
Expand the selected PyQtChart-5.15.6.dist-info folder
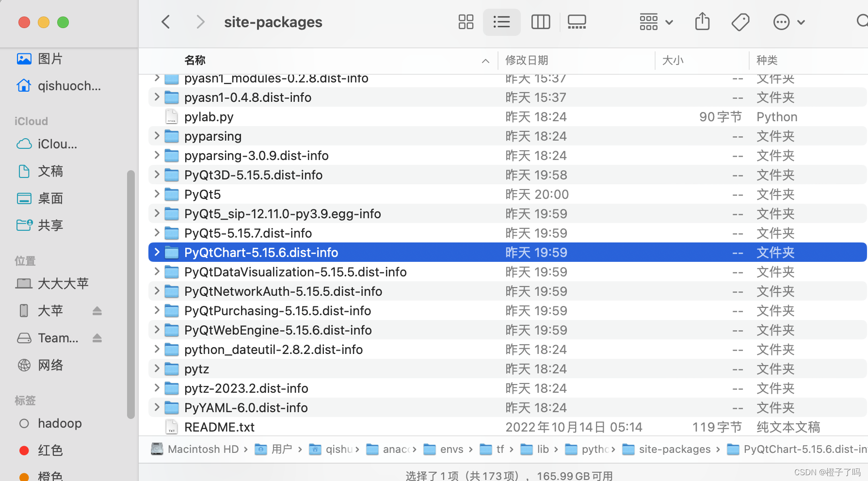point(156,252)
